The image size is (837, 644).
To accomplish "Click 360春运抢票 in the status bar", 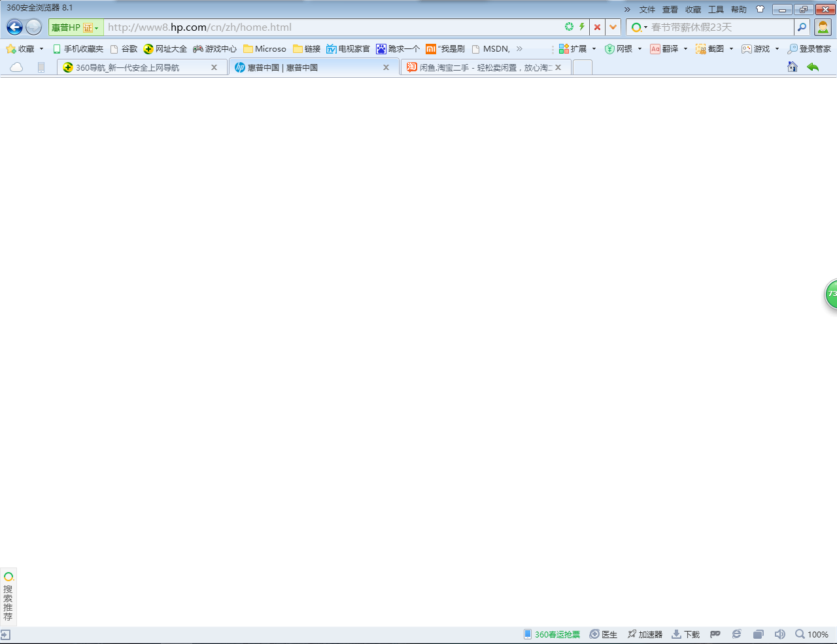I will pyautogui.click(x=552, y=635).
